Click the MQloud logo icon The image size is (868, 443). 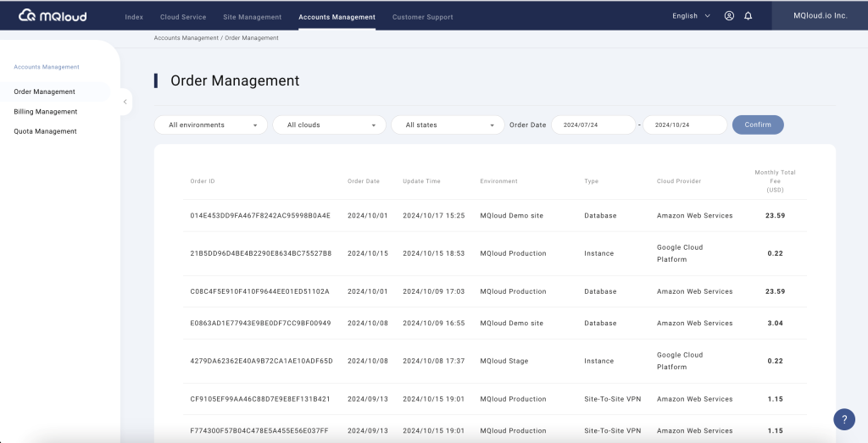(x=27, y=15)
